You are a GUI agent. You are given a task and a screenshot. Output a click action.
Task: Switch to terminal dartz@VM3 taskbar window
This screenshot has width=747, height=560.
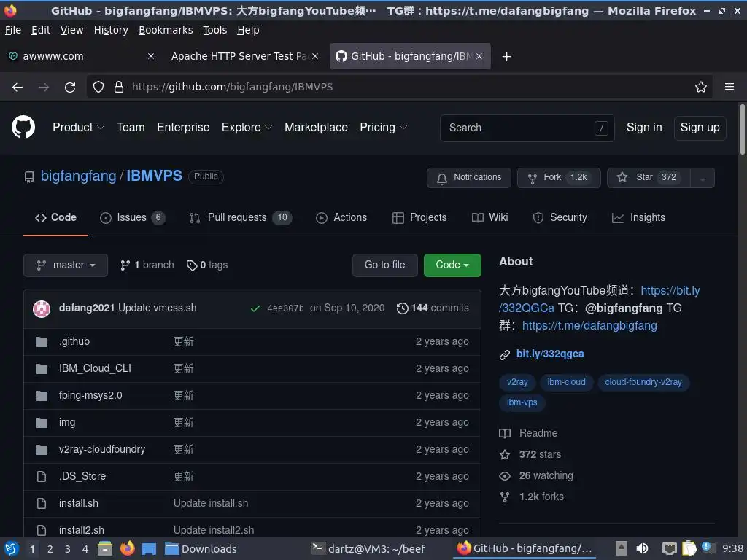coord(368,548)
